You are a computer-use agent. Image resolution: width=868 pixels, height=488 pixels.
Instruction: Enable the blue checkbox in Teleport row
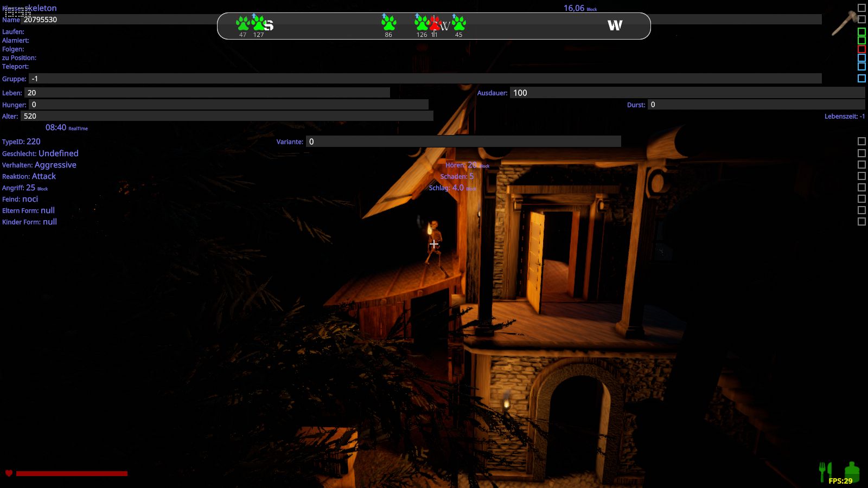tap(861, 67)
